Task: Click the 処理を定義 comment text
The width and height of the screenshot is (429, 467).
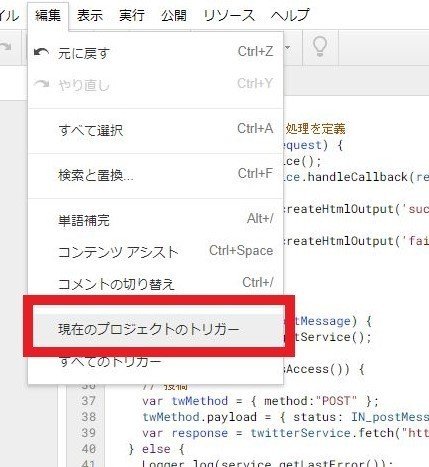Action: coord(315,128)
